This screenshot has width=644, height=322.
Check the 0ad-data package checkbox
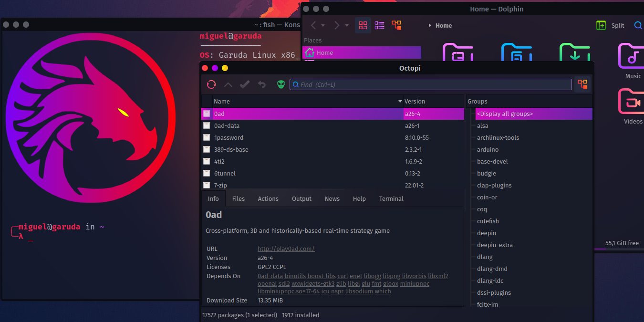click(207, 125)
